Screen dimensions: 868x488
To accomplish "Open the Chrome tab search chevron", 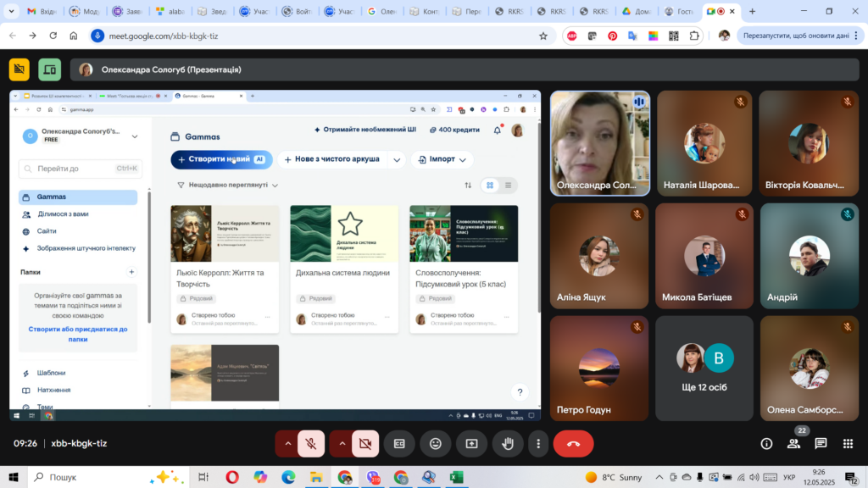I will click(11, 11).
